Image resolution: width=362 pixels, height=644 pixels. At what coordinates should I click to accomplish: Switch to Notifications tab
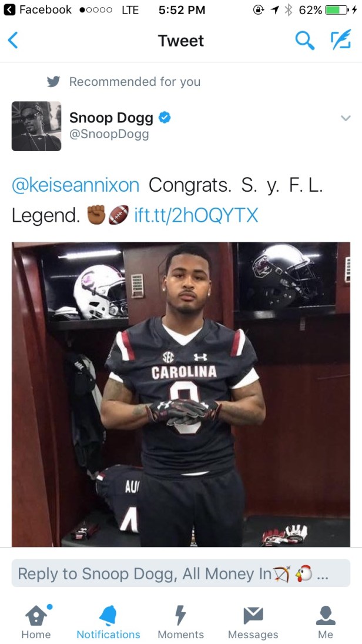(108, 622)
